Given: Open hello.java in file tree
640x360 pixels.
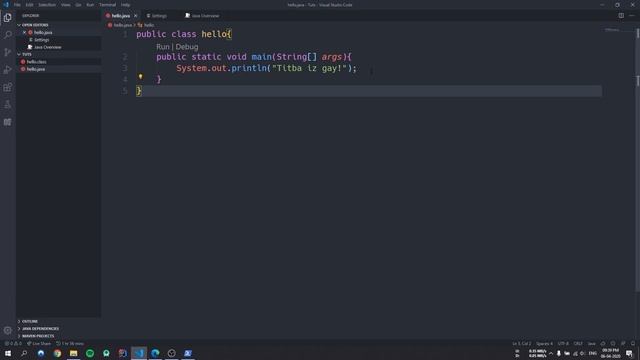Looking at the screenshot, I should point(36,69).
